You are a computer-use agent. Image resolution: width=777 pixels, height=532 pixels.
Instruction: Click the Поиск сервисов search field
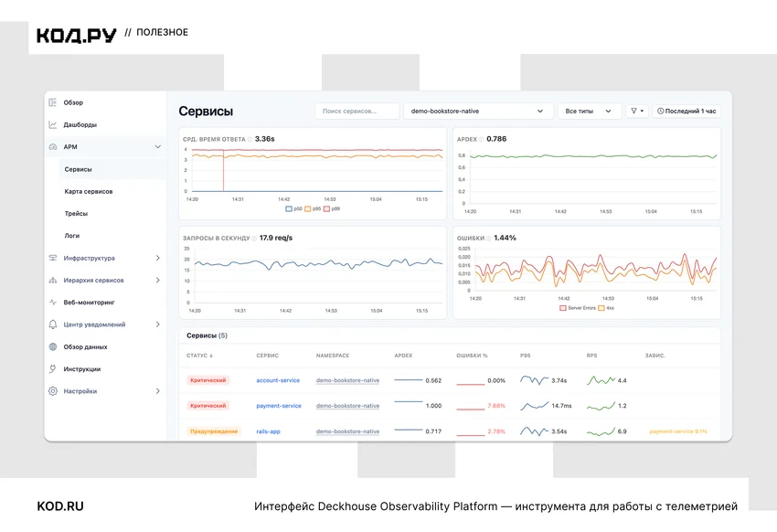pyautogui.click(x=357, y=111)
